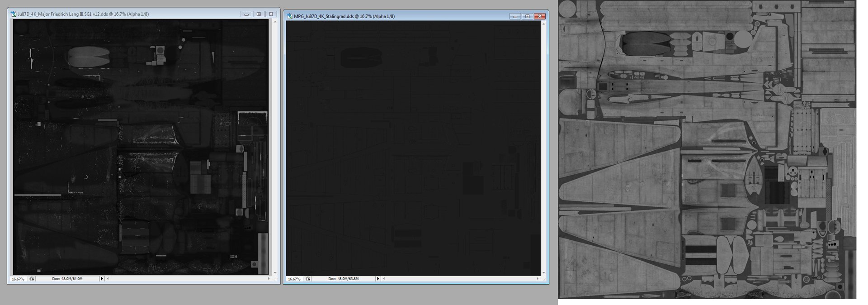
Task: Minimize the MPG_Ju87D Stalingrad document window
Action: coord(515,16)
